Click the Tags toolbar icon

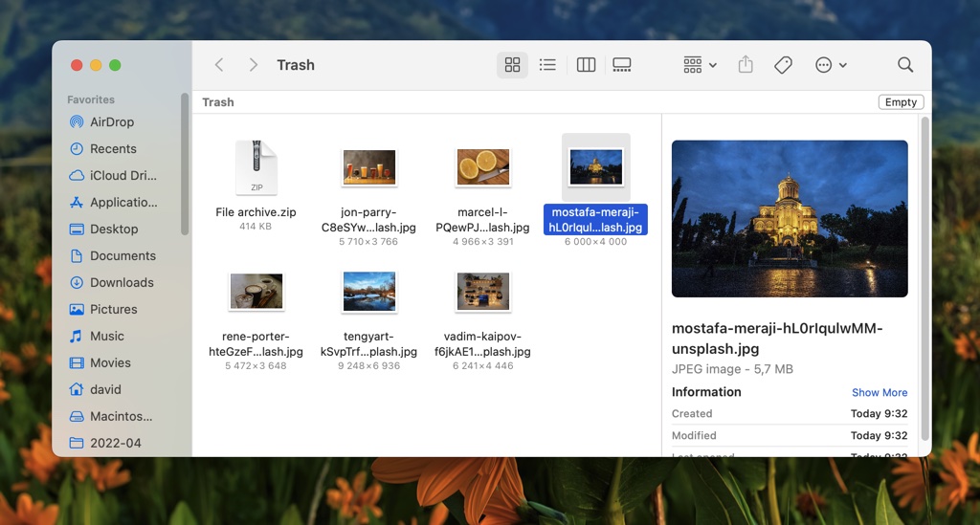[783, 65]
